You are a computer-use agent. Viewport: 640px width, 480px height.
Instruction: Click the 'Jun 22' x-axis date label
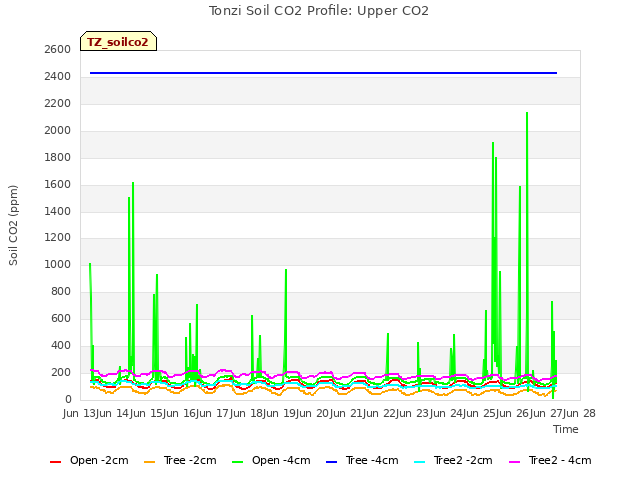(381, 413)
